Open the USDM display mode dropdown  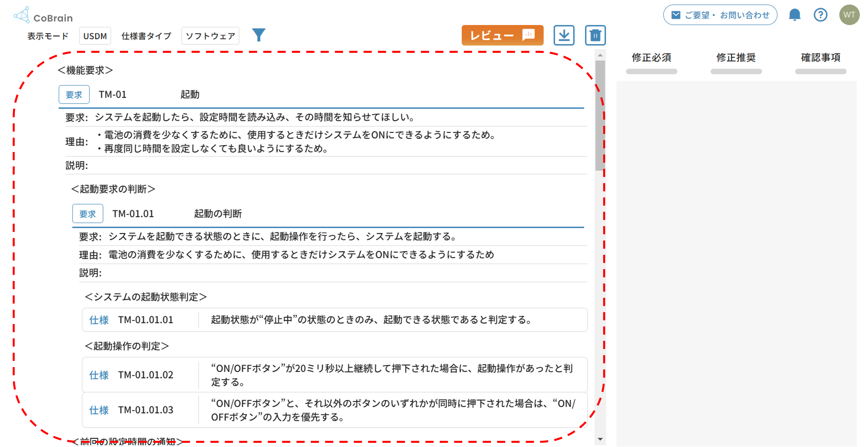click(x=95, y=36)
